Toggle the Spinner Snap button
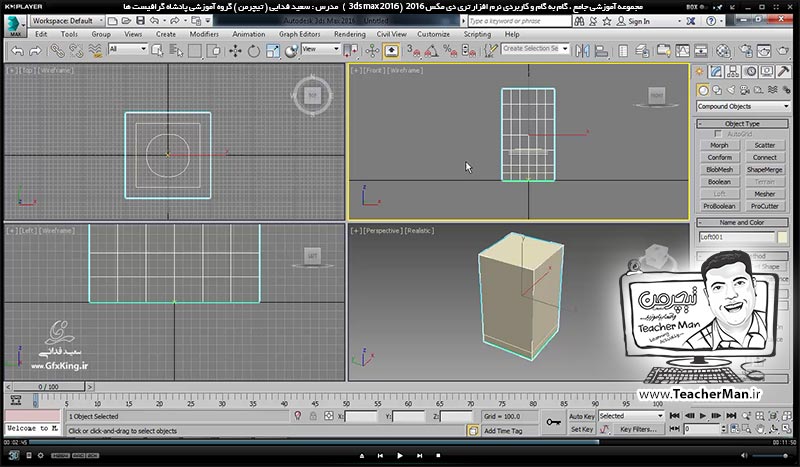This screenshot has height=467, width=800. tap(468, 51)
